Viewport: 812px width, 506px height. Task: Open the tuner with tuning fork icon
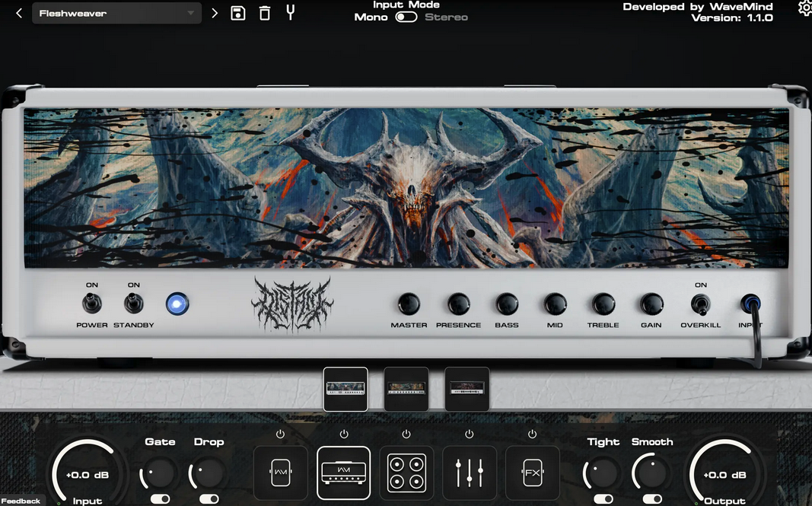pyautogui.click(x=290, y=12)
